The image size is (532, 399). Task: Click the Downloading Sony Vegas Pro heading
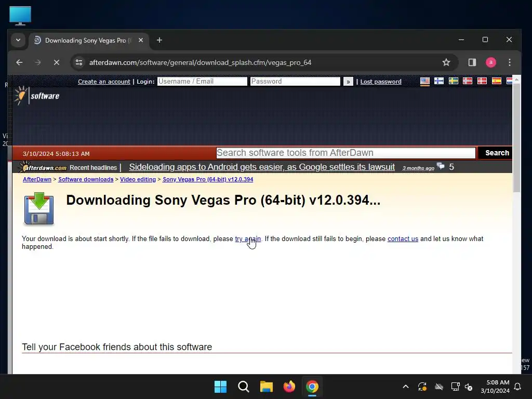[x=223, y=200]
